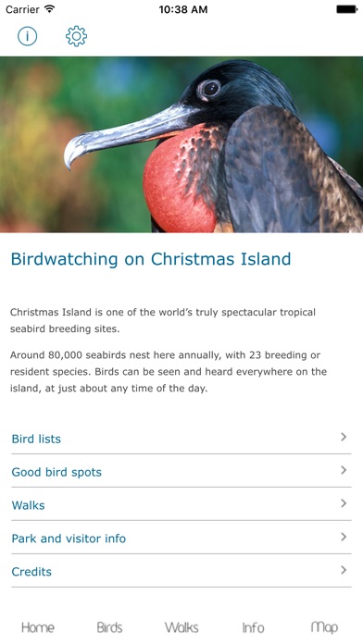Image resolution: width=363 pixels, height=644 pixels.
Task: Switch to the Walks bottom tab
Action: pyautogui.click(x=181, y=627)
